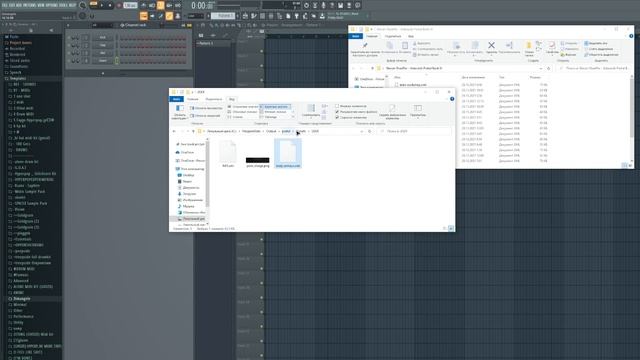Open recent locations chevron in front Explorer
The height and width of the screenshot is (360, 640).
coord(188,131)
